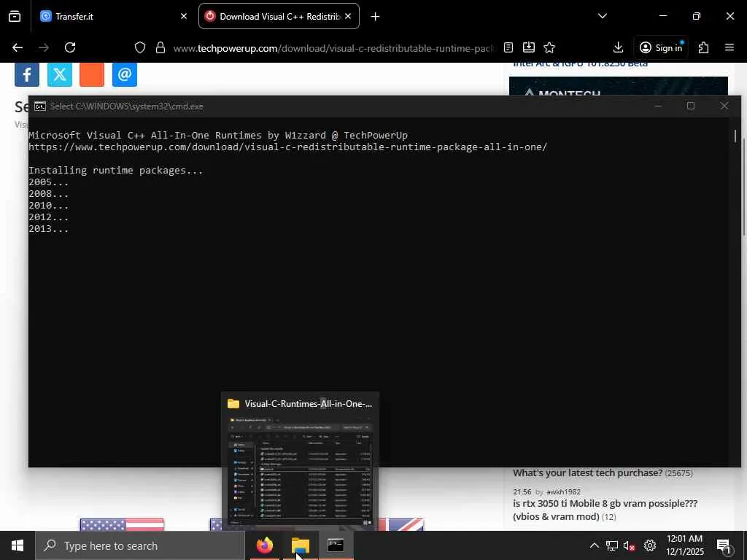Open the extensions puzzle icon
The image size is (747, 560).
703,47
